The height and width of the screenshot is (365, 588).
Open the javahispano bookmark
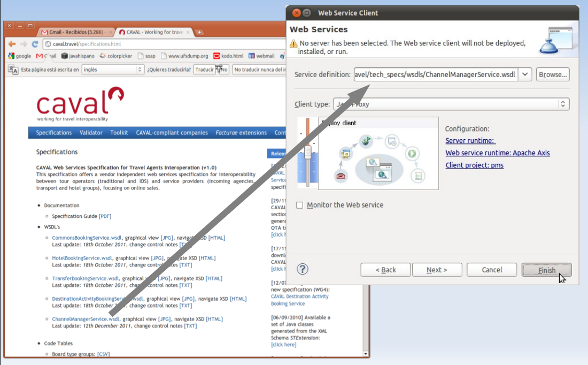[x=78, y=56]
